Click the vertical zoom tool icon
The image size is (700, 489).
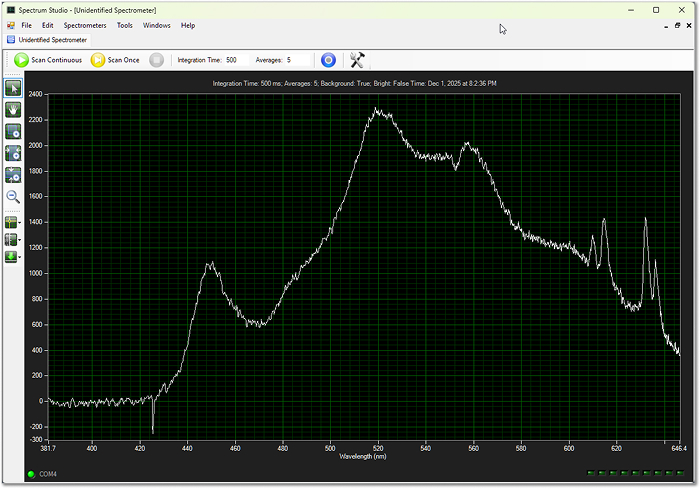13,175
